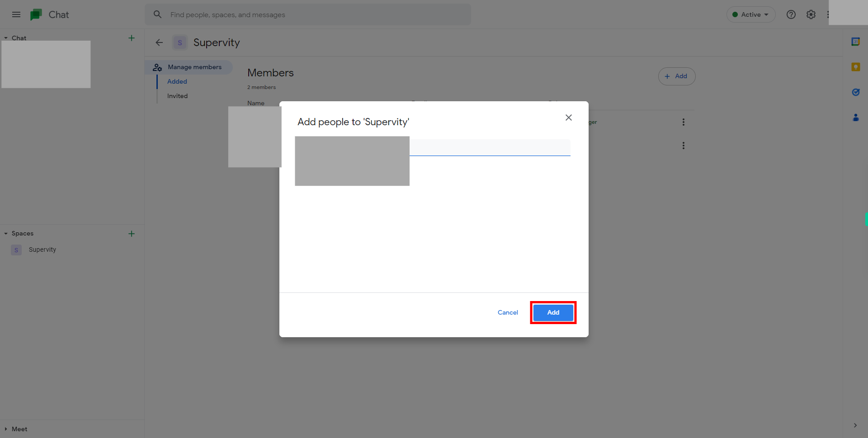This screenshot has width=868, height=438.
Task: Click the '2 members' count text
Action: (x=261, y=87)
